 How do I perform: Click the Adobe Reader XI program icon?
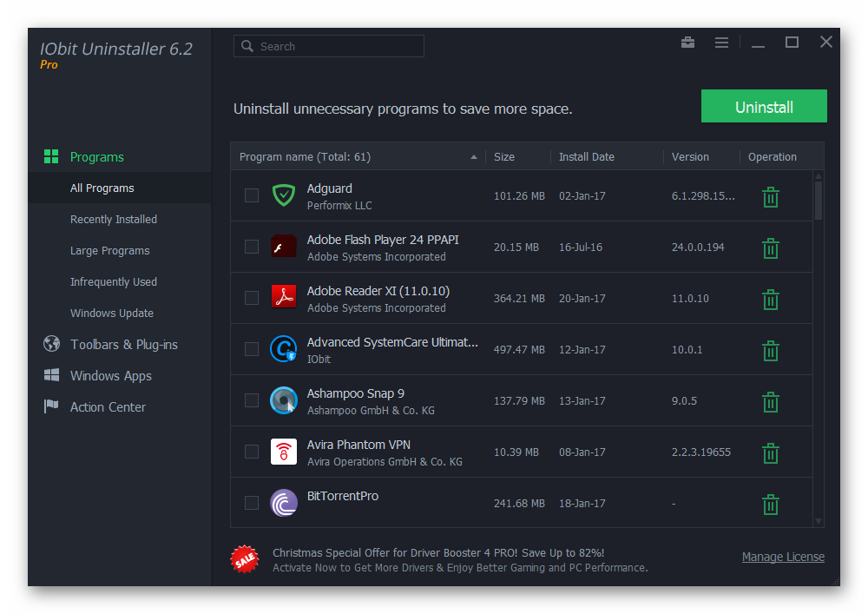point(284,297)
